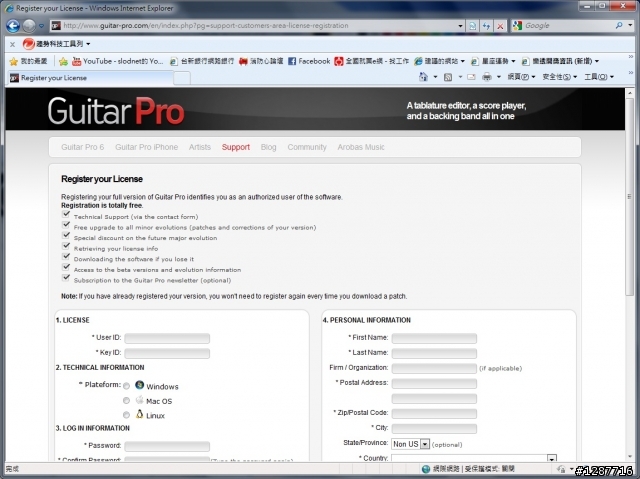Click the Register your License browser tab
640x479 pixels.
[x=90, y=78]
